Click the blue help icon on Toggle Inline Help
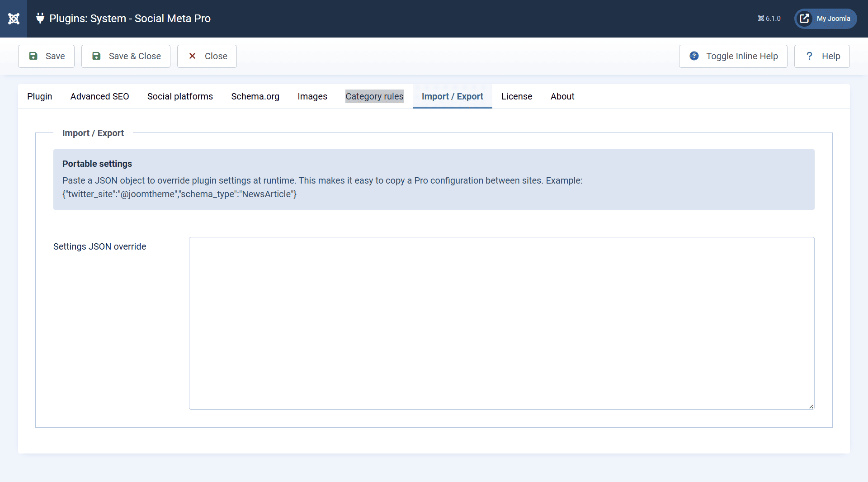 pos(695,56)
